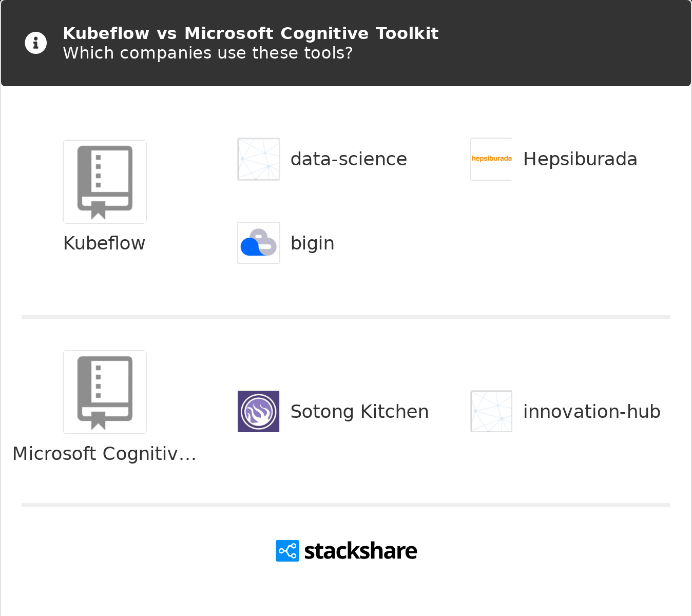
Task: Click the stackshare wordmark text
Action: pos(360,551)
